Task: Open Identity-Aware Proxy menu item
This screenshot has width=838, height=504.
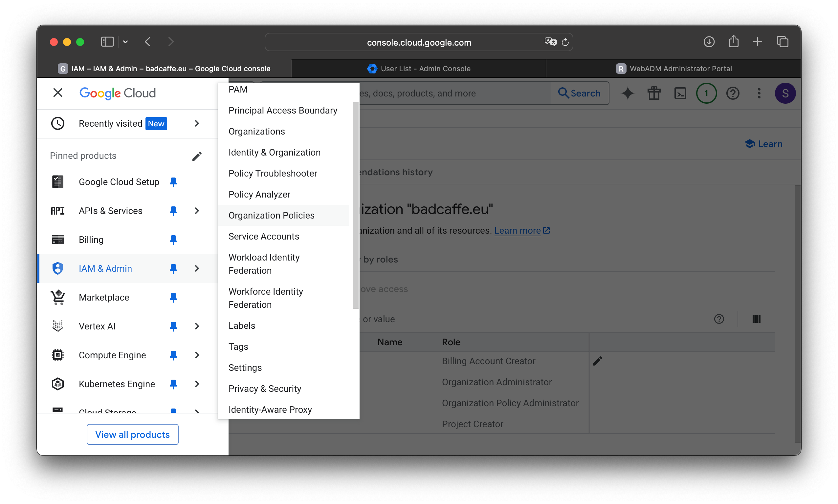Action: click(283, 409)
